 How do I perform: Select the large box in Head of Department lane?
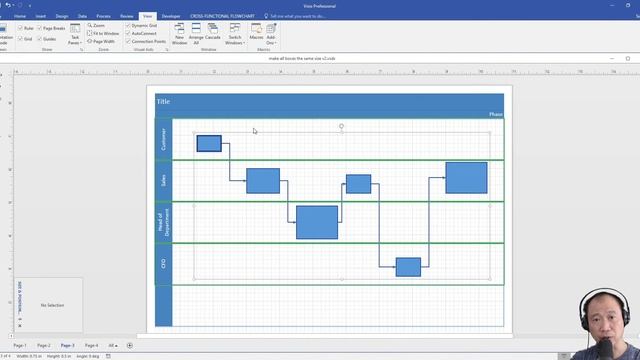pyautogui.click(x=317, y=222)
